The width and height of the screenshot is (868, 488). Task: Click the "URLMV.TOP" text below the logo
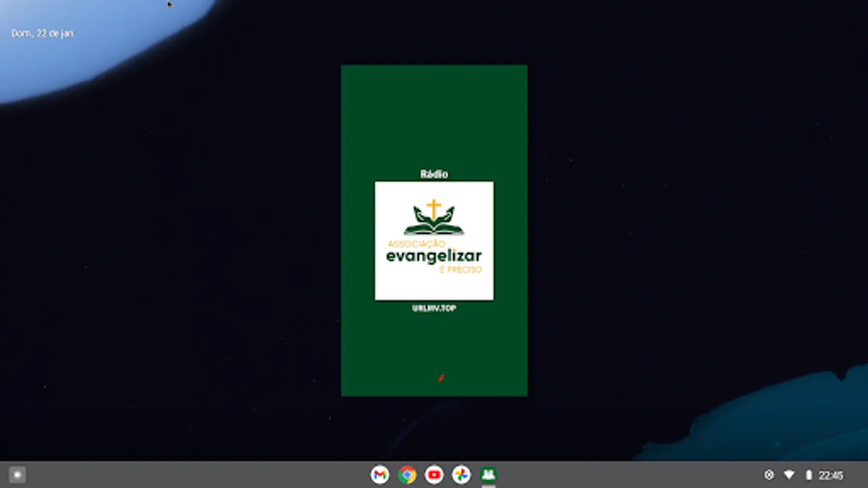(434, 308)
